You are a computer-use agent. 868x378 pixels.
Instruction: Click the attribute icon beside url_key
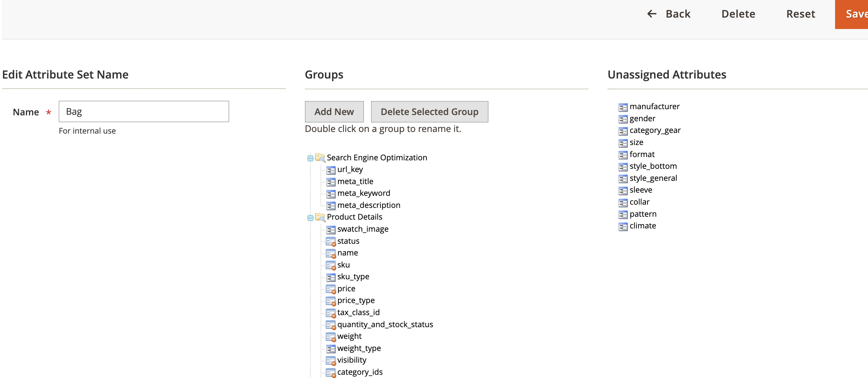331,170
